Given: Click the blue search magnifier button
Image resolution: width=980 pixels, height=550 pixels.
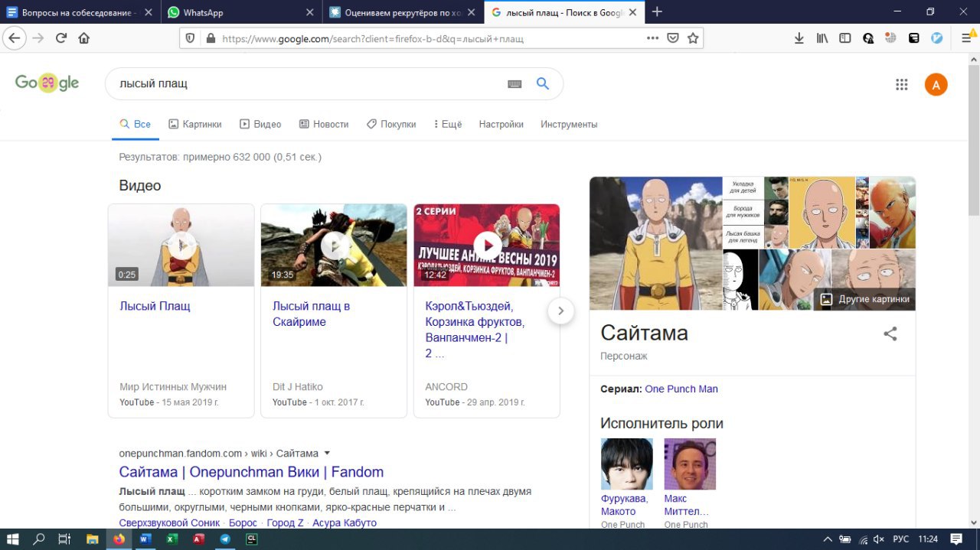Looking at the screenshot, I should (x=543, y=84).
